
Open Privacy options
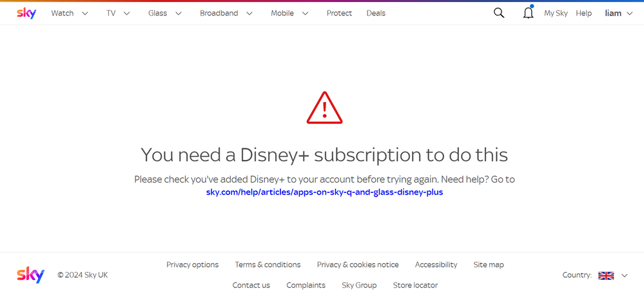coord(192,265)
